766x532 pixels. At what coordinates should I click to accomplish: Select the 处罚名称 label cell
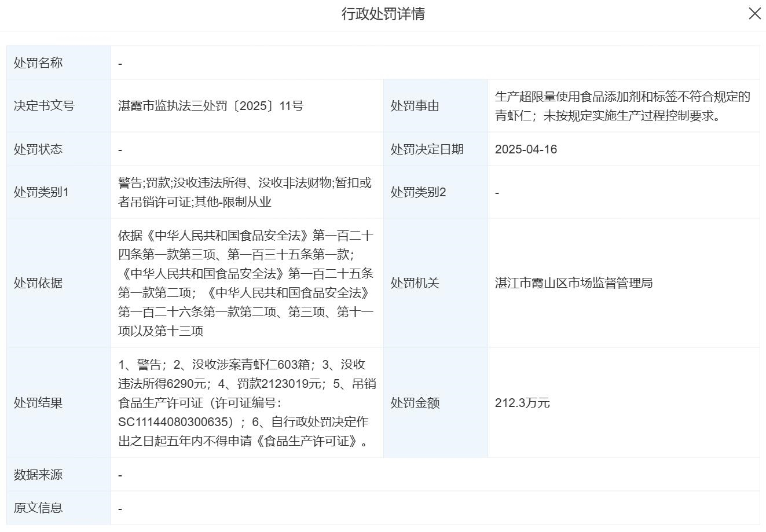[58, 63]
